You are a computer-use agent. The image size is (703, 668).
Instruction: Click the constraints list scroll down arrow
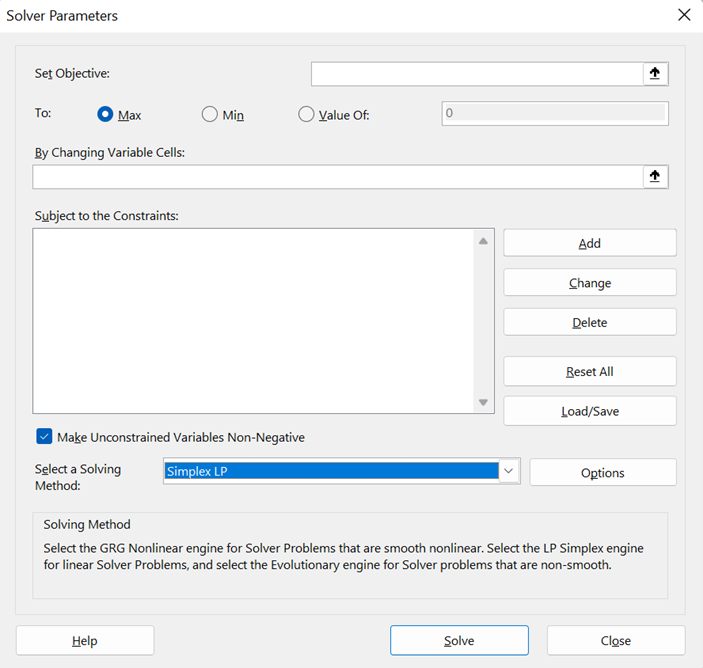pyautogui.click(x=483, y=402)
